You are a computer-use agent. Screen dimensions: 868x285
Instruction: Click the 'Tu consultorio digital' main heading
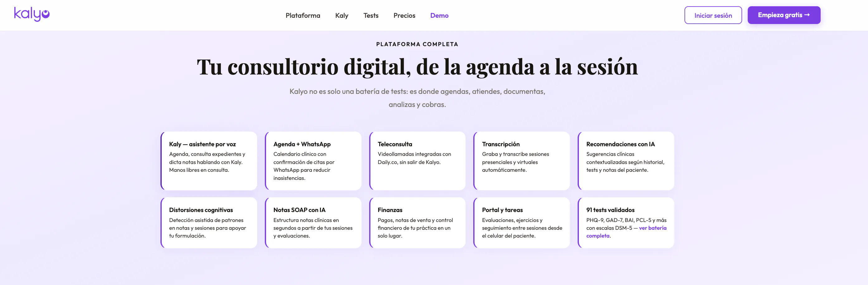[417, 67]
